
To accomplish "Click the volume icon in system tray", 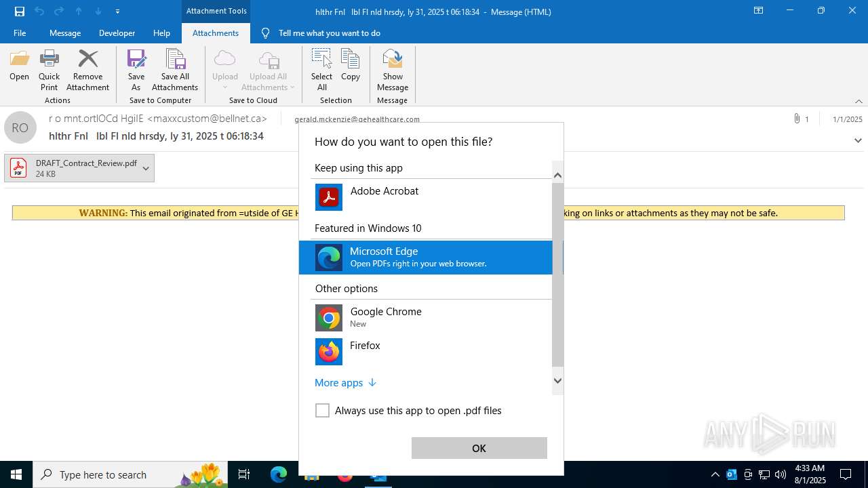I will (x=781, y=474).
